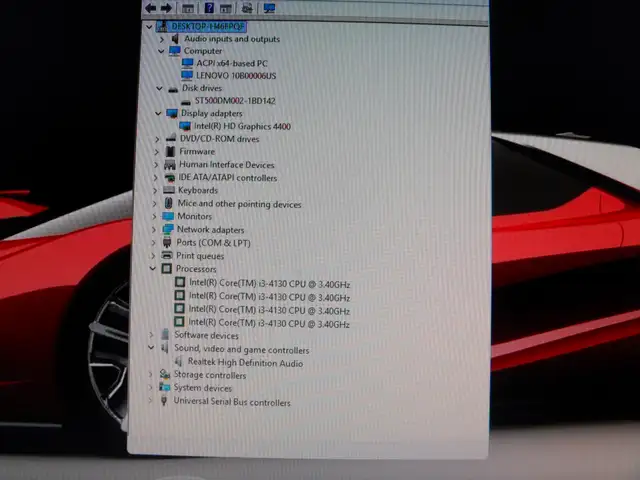The width and height of the screenshot is (640, 480).
Task: Click the Network adapters label
Action: [x=210, y=230]
